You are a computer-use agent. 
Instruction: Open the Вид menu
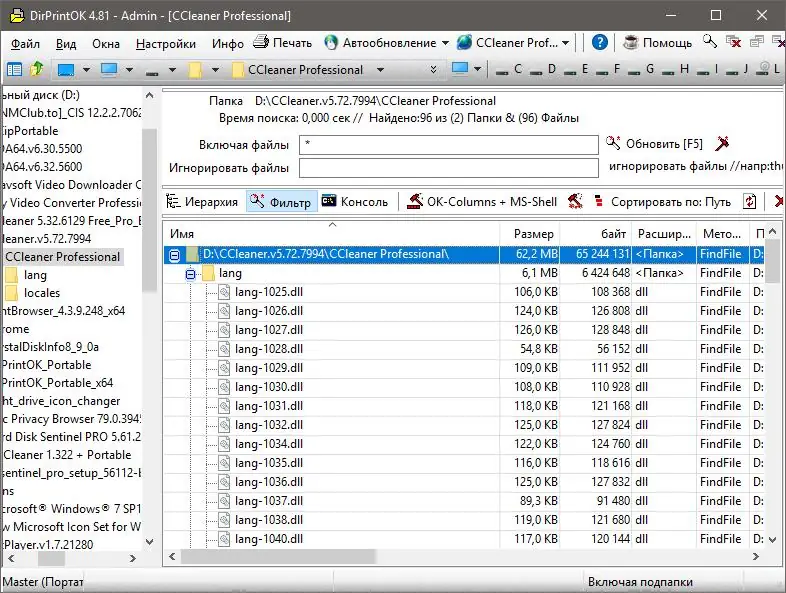tap(66, 44)
